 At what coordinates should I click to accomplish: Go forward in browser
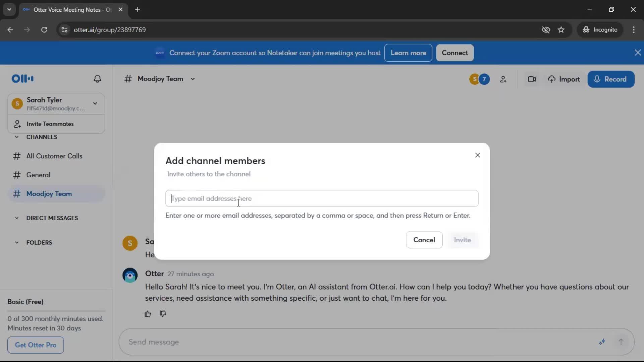(x=27, y=30)
